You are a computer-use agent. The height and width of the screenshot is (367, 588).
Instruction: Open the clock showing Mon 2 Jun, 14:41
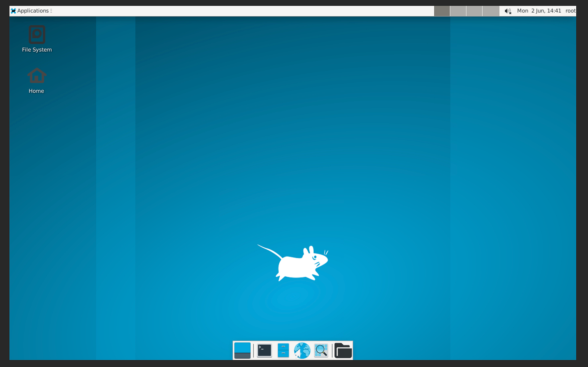coord(539,11)
